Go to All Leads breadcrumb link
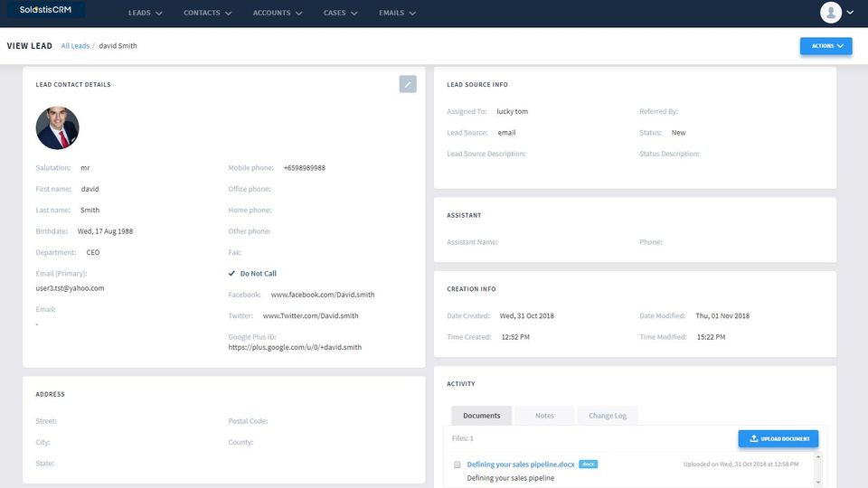Screen dimensions: 868x488 point(75,46)
